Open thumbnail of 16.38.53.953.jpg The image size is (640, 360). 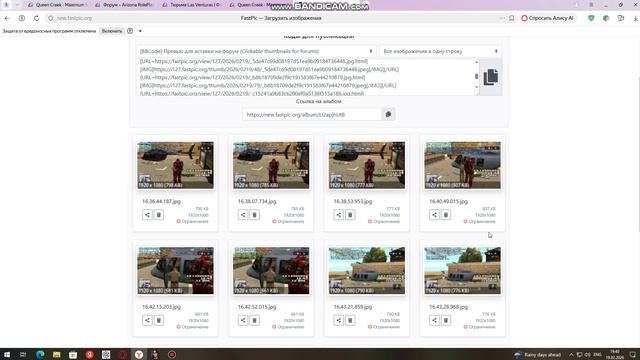367,165
